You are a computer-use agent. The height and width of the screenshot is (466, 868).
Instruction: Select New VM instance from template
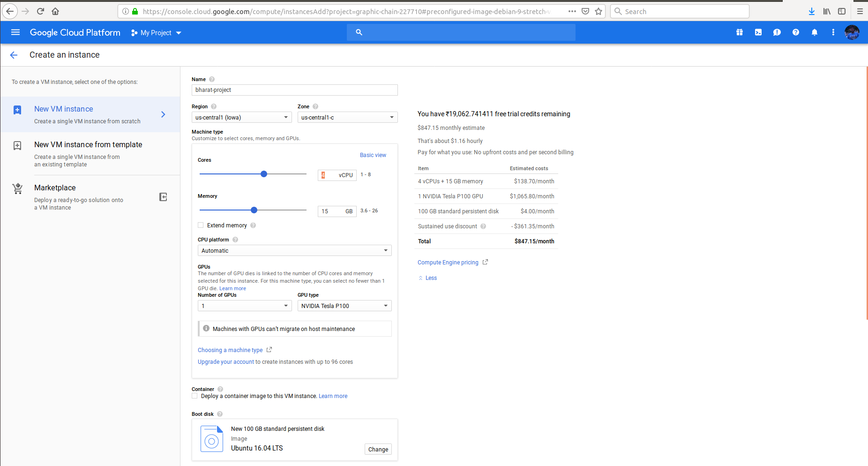point(90,154)
